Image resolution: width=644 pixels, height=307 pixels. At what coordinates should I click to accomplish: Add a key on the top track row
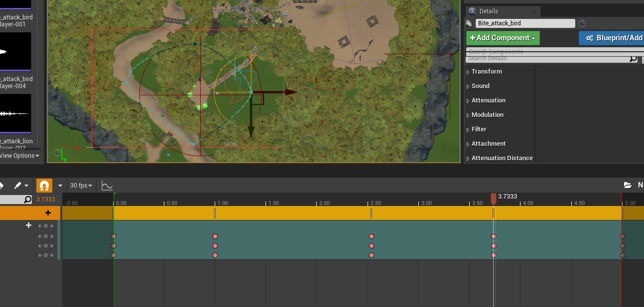pyautogui.click(x=45, y=226)
